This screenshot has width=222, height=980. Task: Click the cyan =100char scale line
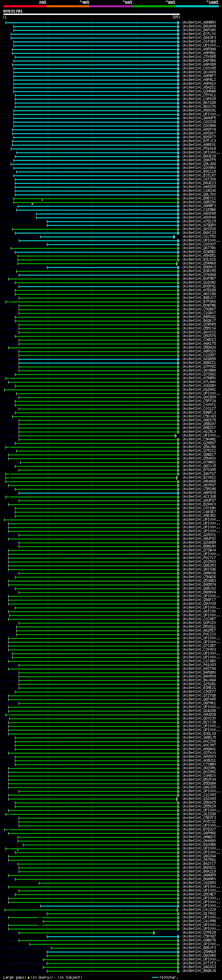coord(155,977)
